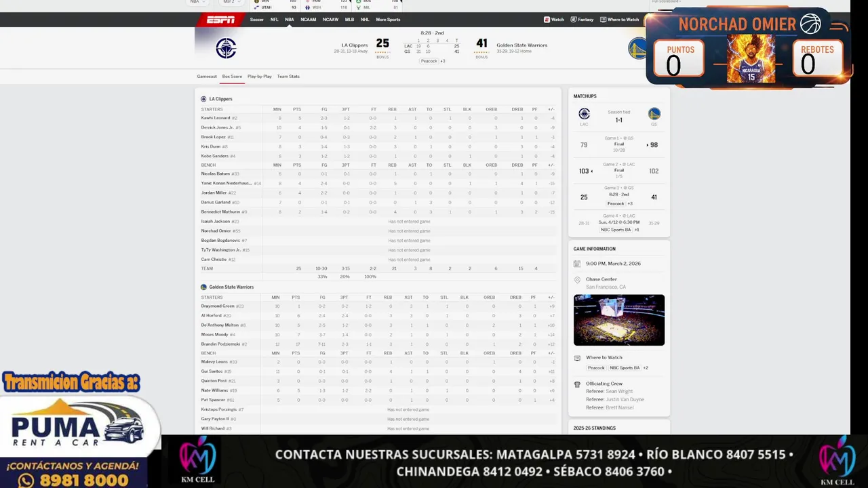
Task: Click the Chase Center venue link
Action: point(601,279)
